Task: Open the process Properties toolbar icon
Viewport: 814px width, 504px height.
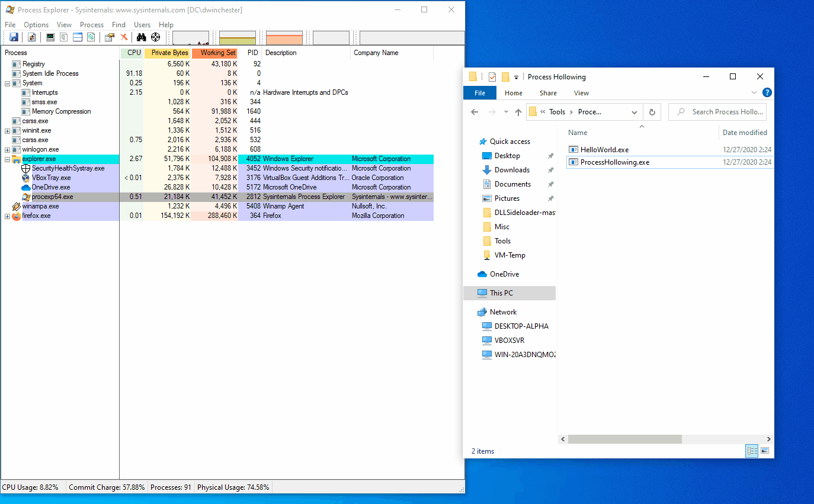Action: click(110, 37)
